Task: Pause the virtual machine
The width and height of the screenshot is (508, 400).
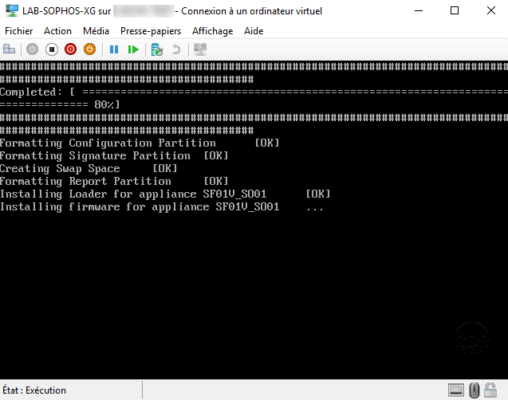Action: [114, 50]
